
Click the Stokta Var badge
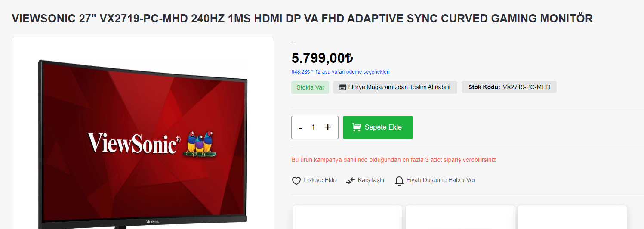310,87
